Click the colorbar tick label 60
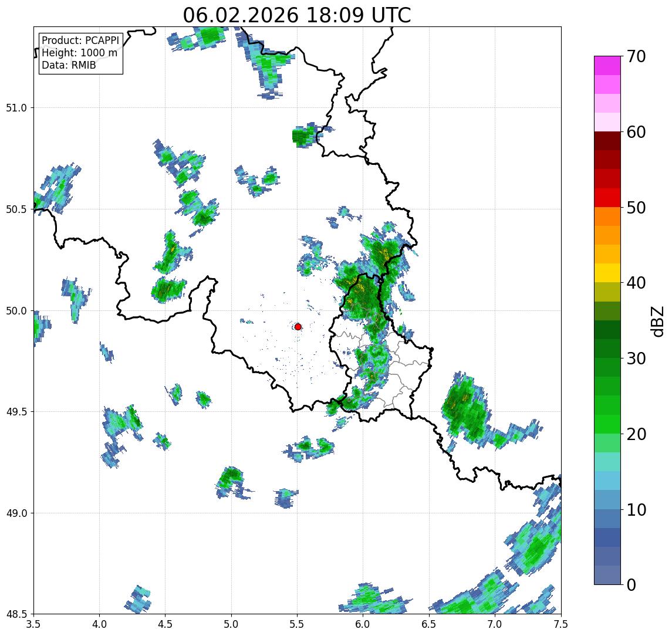Viewport: 672px width, 636px height. click(x=636, y=133)
